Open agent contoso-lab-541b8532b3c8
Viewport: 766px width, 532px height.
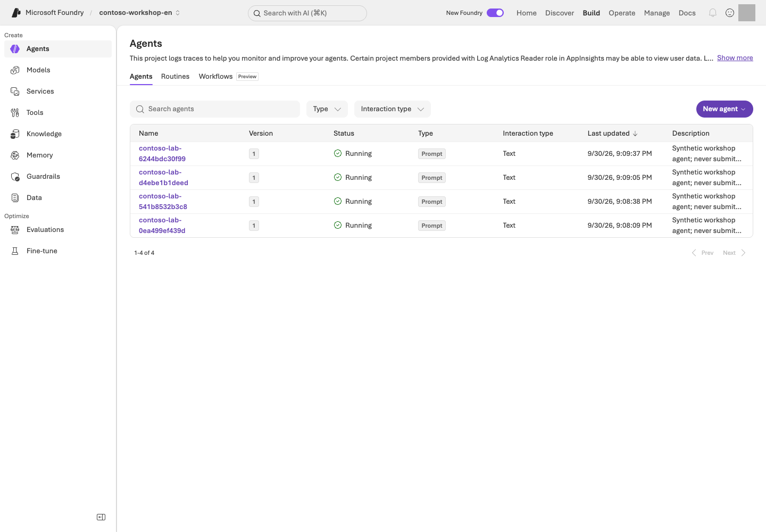(163, 202)
